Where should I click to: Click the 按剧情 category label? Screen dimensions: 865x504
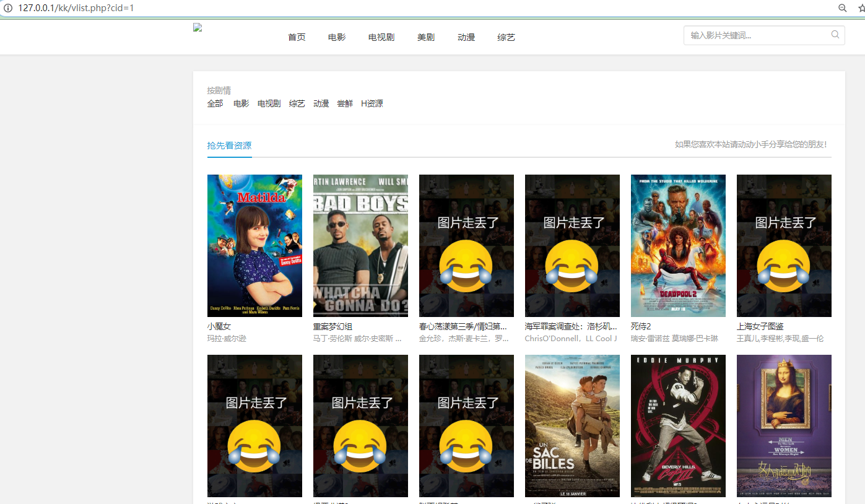(x=219, y=90)
